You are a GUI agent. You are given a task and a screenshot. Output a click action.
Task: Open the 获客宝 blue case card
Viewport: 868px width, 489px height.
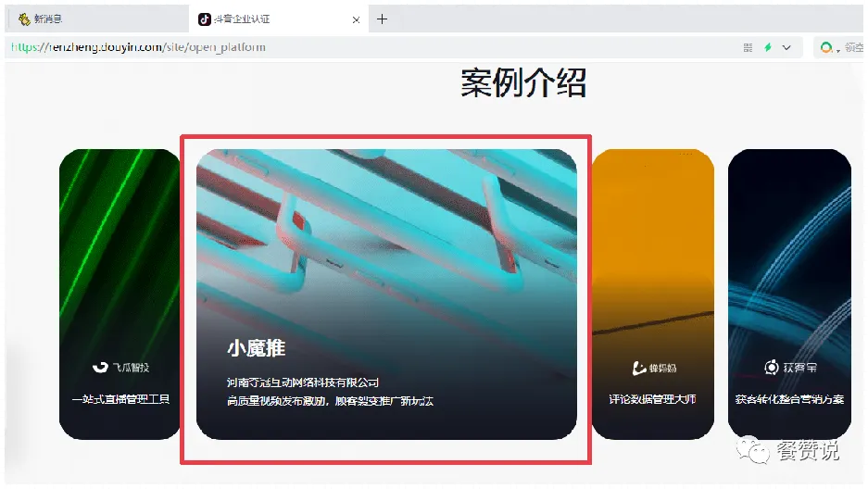tap(789, 295)
